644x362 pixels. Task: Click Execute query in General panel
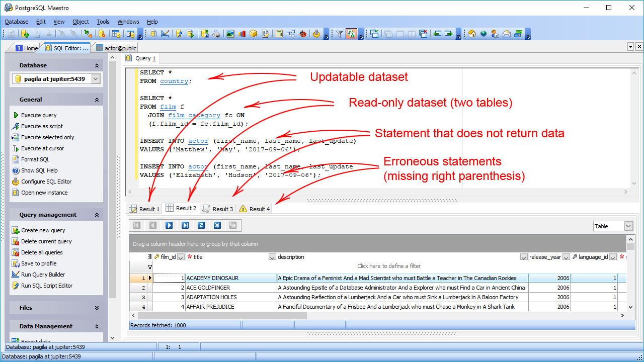(39, 115)
